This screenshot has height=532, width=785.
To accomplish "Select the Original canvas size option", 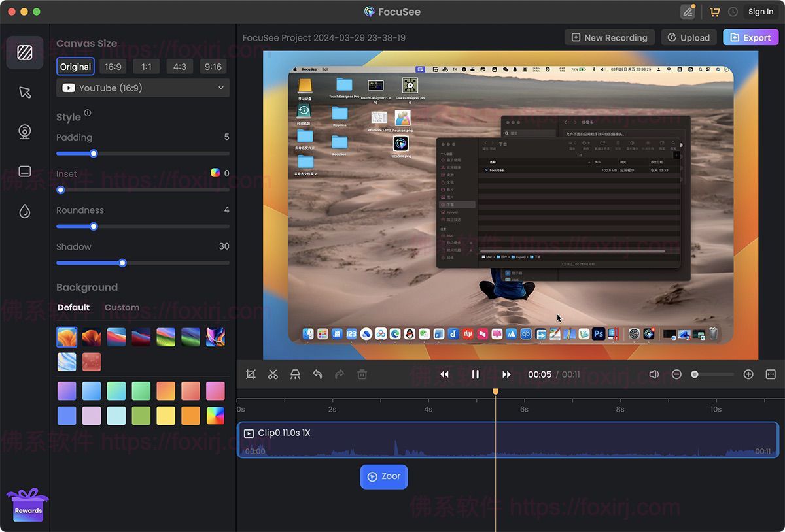I will click(x=75, y=66).
